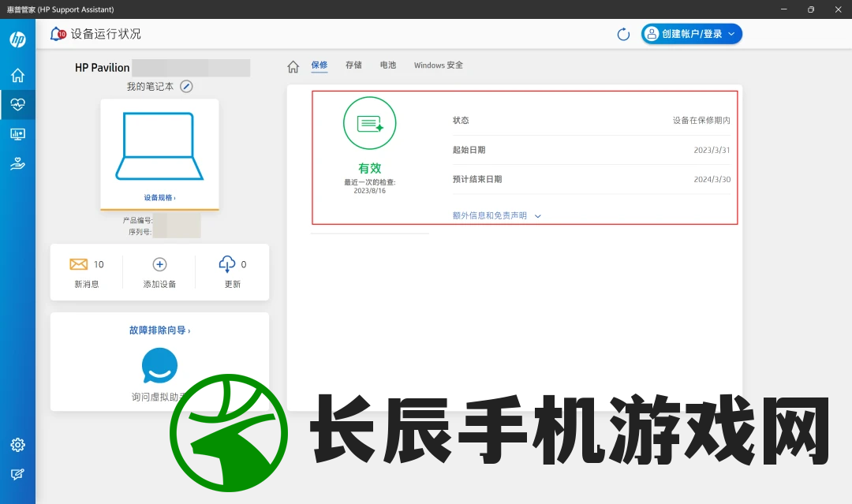This screenshot has width=852, height=504.
Task: Click the green warranty status icon
Action: coord(369,123)
